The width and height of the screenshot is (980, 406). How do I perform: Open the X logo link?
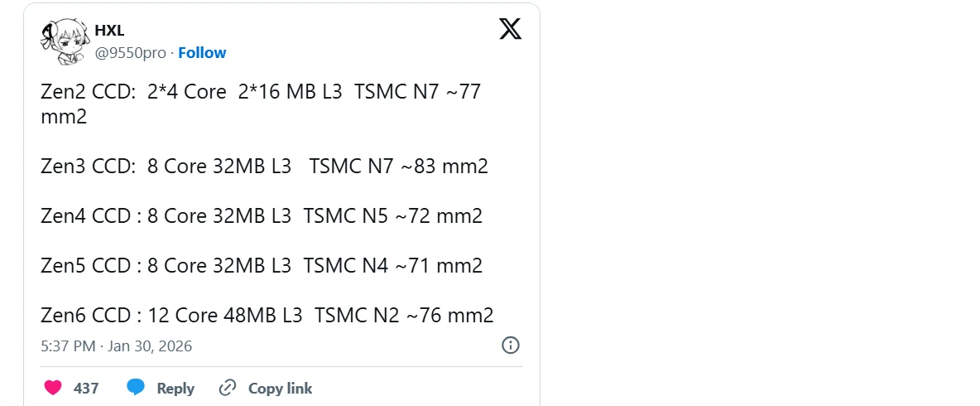pyautogui.click(x=511, y=30)
